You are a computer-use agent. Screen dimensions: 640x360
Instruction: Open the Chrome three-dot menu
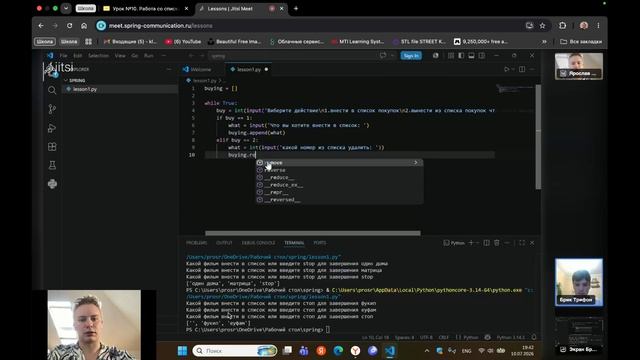click(x=598, y=25)
